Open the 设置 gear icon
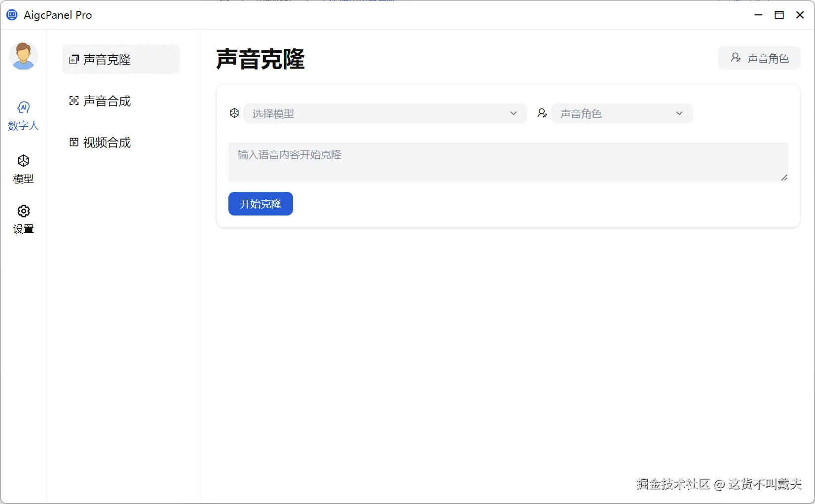Image resolution: width=815 pixels, height=504 pixels. [x=23, y=211]
